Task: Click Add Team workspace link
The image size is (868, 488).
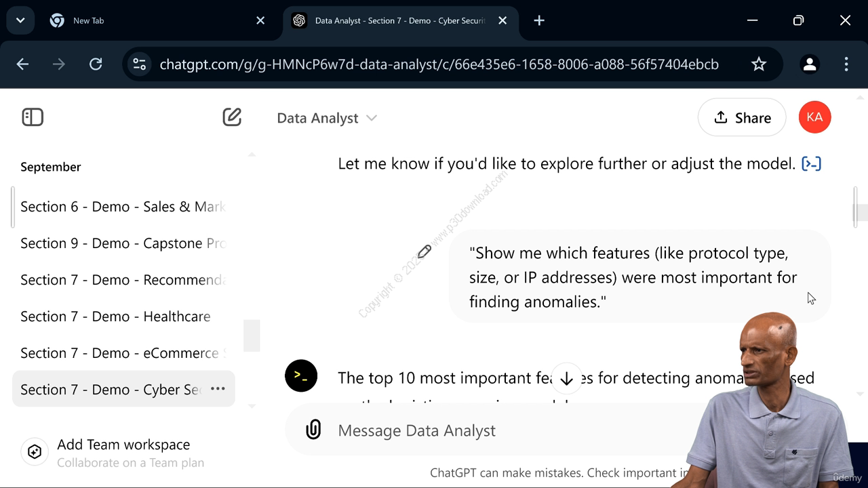Action: pyautogui.click(x=123, y=445)
